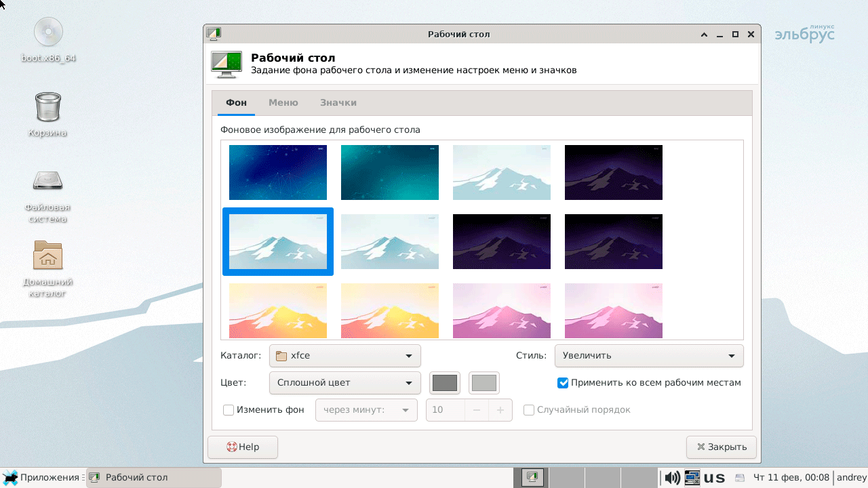Open the Приложения menu in the panel
The width and height of the screenshot is (868, 488).
(x=42, y=478)
